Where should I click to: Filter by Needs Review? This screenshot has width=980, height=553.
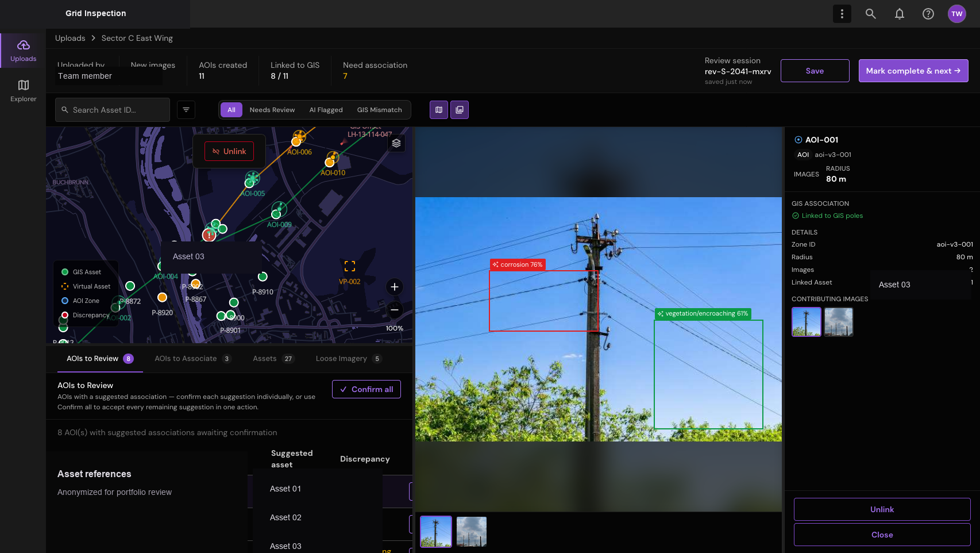click(x=272, y=110)
